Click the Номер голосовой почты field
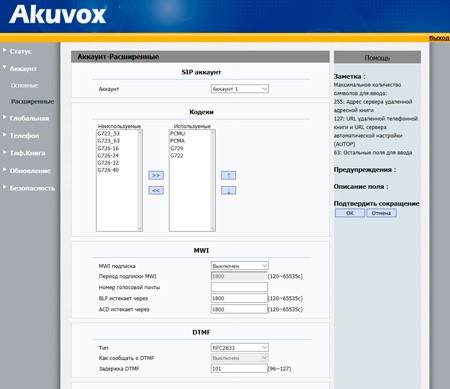450x389 pixels. (239, 287)
